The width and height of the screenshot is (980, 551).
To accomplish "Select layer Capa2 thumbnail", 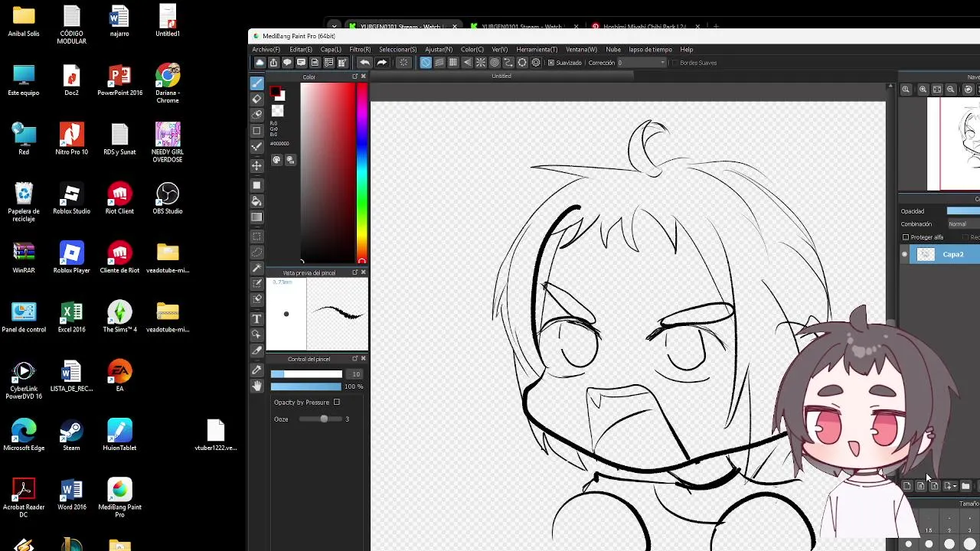I will pos(926,255).
